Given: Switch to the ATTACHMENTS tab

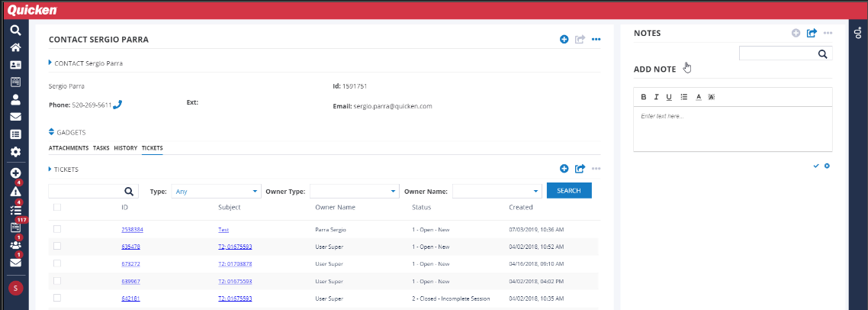Looking at the screenshot, I should (x=68, y=148).
